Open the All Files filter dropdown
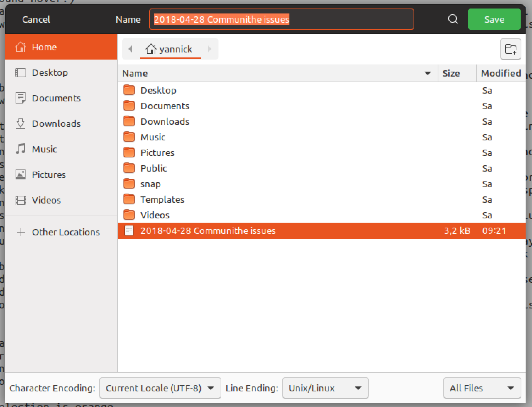 pyautogui.click(x=482, y=388)
